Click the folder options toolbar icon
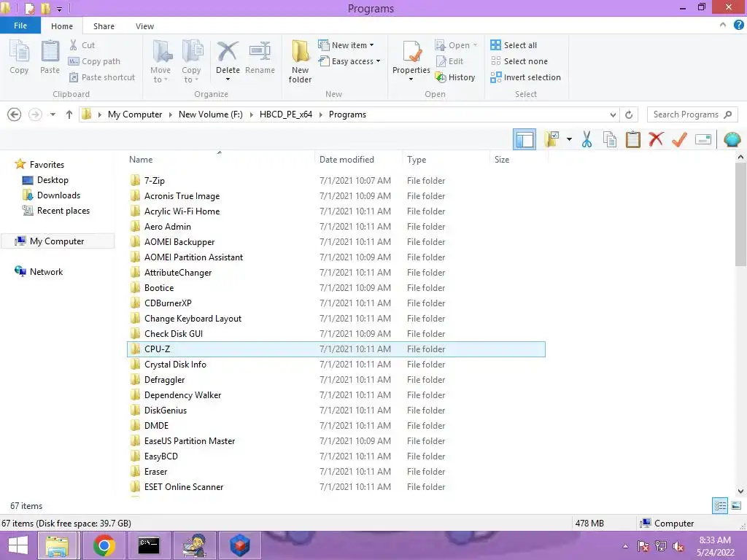The image size is (747, 560). coord(551,139)
